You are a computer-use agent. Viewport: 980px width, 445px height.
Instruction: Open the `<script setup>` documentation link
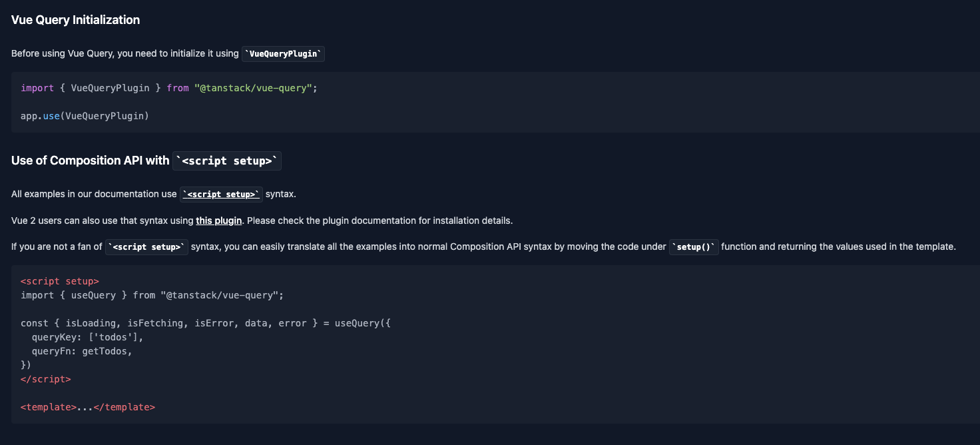tap(220, 195)
